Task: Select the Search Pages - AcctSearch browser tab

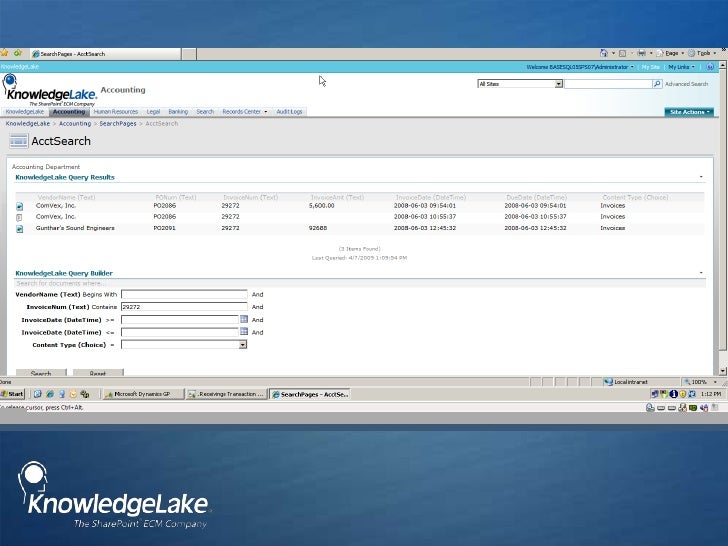Action: [x=105, y=54]
